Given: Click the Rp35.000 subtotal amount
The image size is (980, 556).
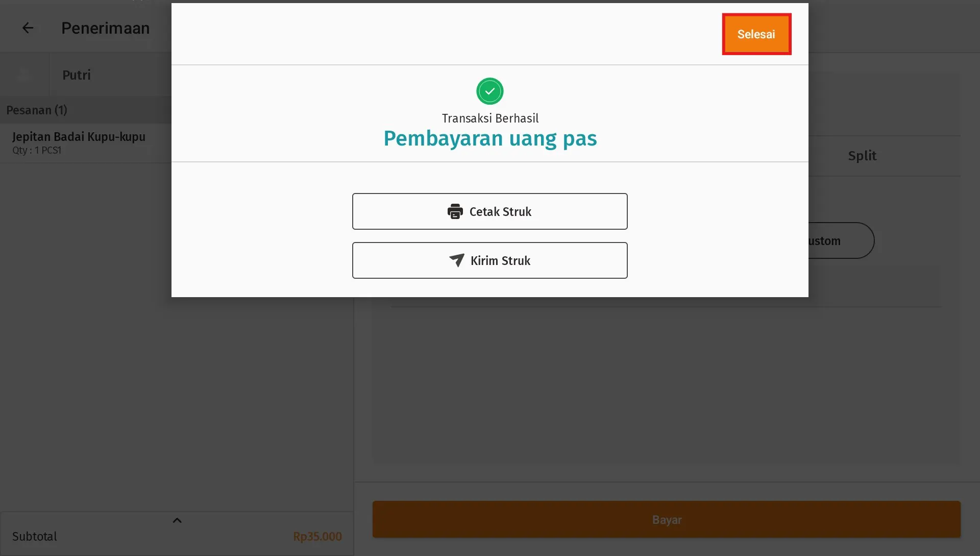Looking at the screenshot, I should click(317, 536).
